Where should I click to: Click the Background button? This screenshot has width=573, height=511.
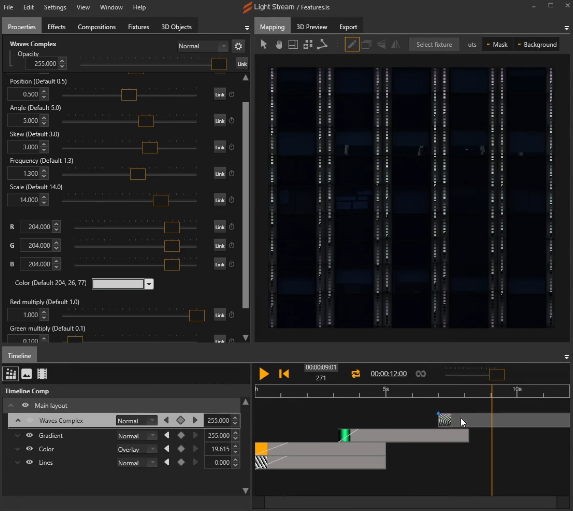[536, 45]
